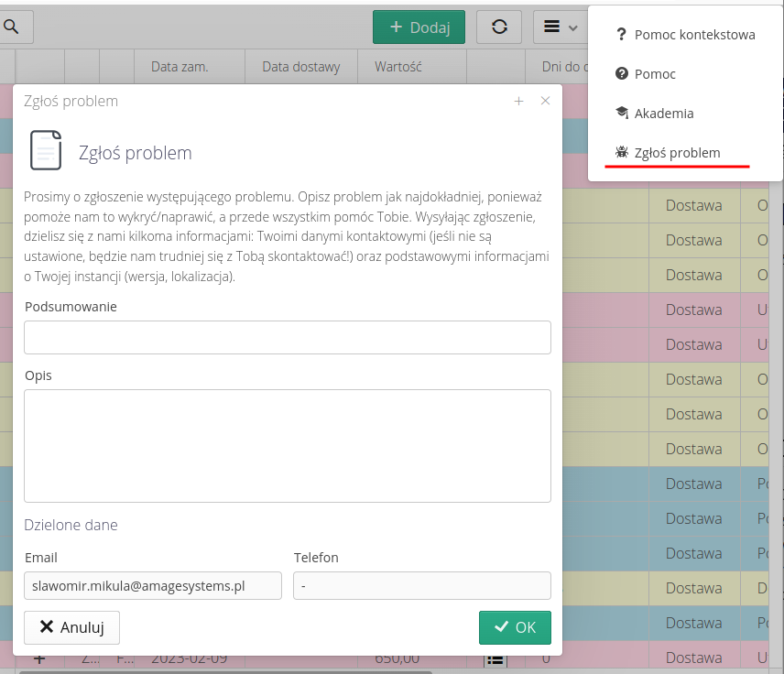
Task: Sort by the Data dostawy column header
Action: pyautogui.click(x=300, y=67)
